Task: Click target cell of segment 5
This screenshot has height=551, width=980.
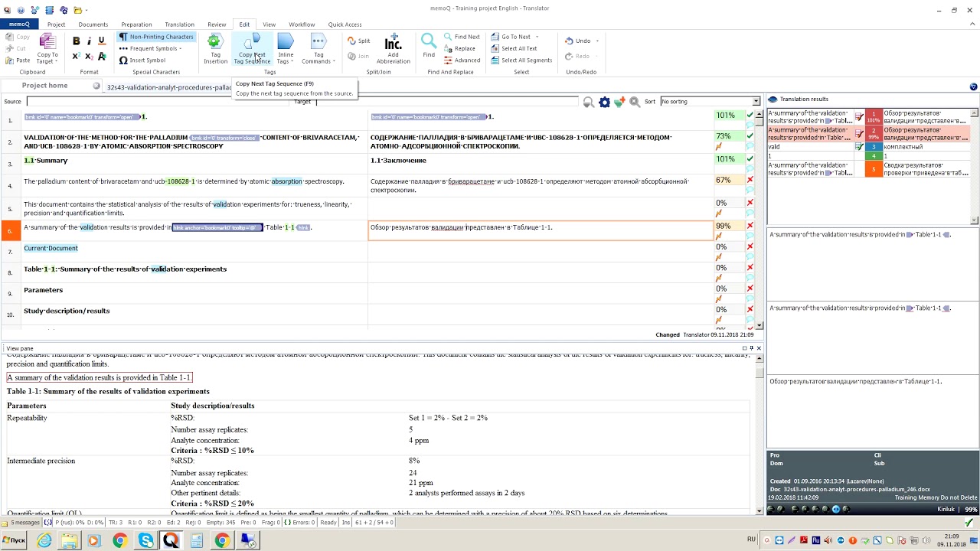Action: coord(541,209)
